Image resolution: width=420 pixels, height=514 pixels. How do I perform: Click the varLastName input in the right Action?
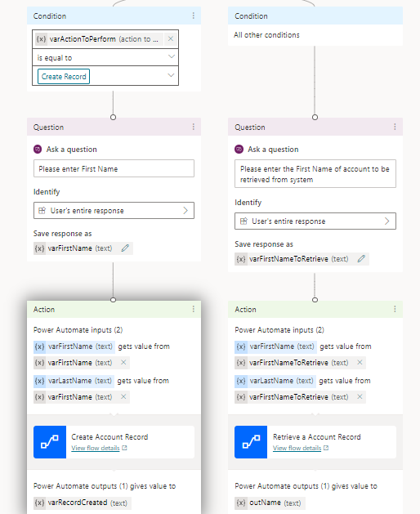(x=275, y=381)
